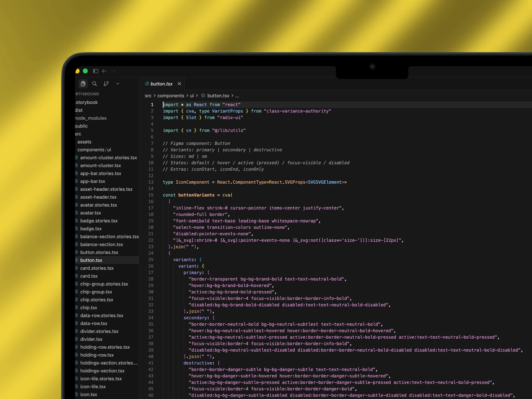The width and height of the screenshot is (532, 399).
Task: Close the button.tsx tab
Action: tap(179, 84)
